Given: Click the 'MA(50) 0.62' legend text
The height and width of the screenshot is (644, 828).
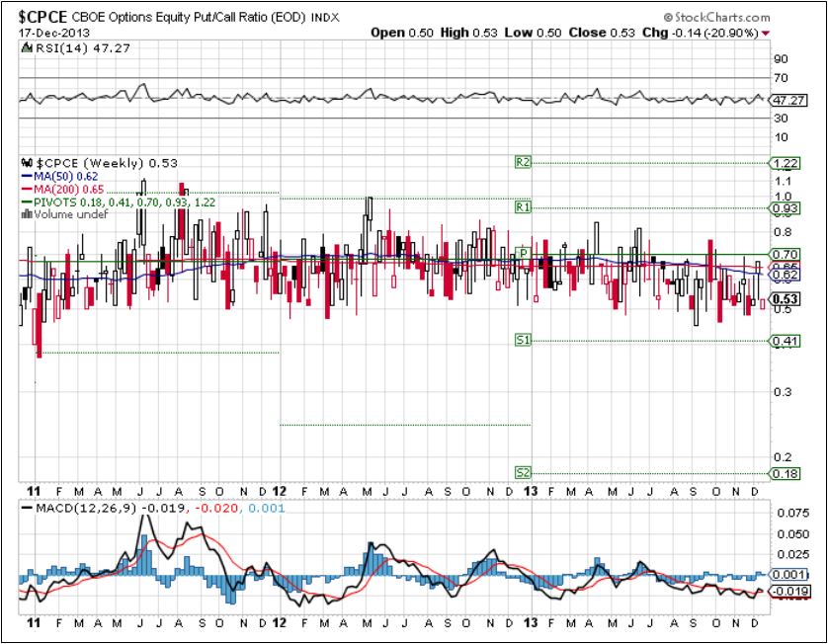Looking at the screenshot, I should pyautogui.click(x=66, y=176).
